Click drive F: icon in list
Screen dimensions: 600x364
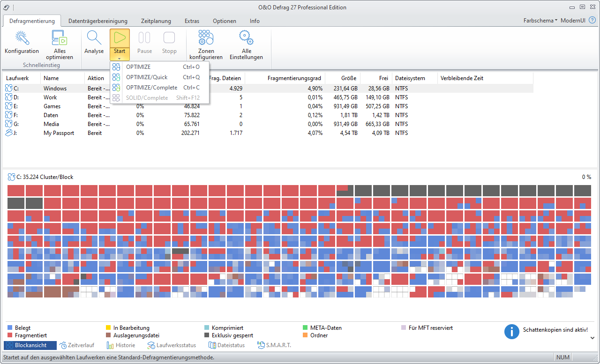point(8,115)
